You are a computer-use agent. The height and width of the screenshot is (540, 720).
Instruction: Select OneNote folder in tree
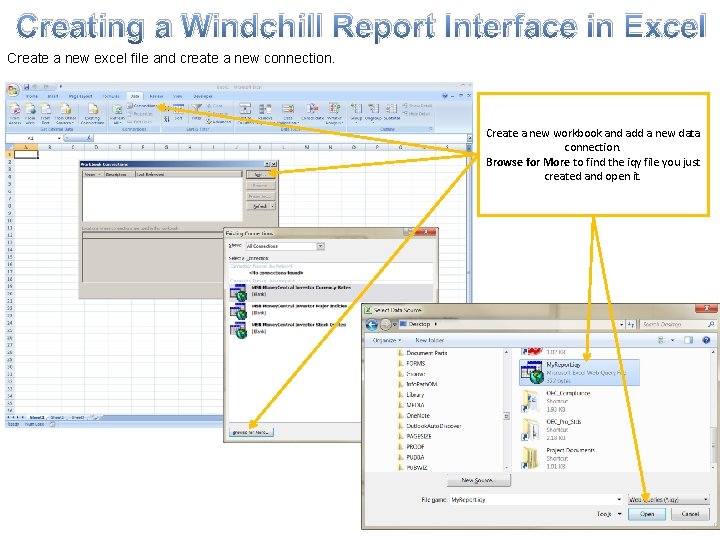tap(414, 416)
